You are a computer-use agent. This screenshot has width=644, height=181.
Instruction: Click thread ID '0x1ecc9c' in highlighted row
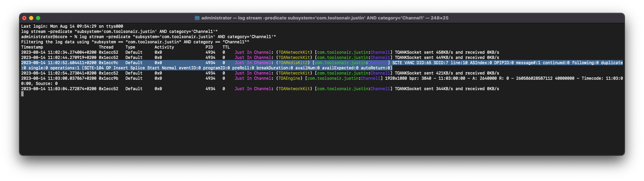click(108, 63)
